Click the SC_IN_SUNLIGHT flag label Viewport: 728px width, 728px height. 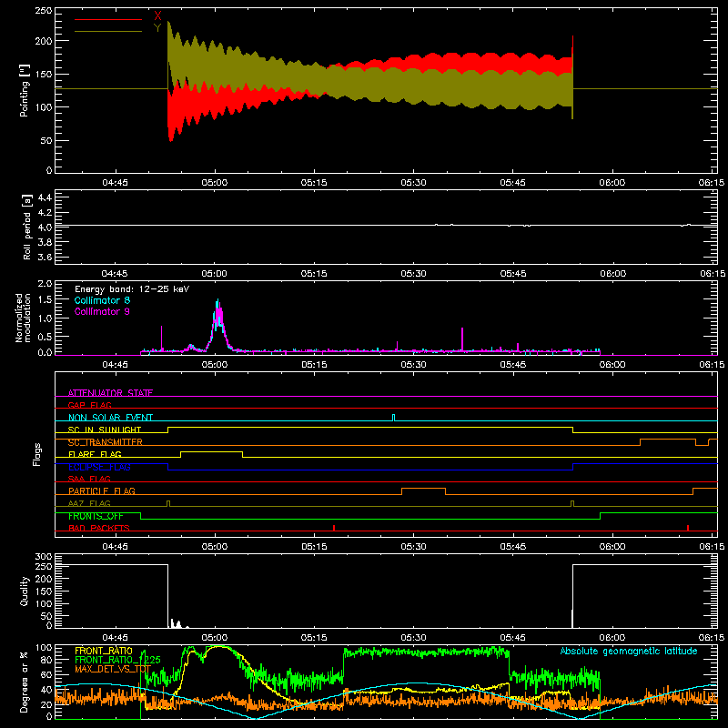(x=105, y=430)
